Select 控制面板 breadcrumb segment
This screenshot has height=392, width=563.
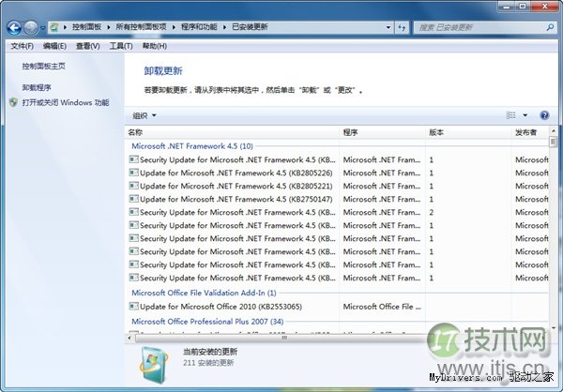point(86,27)
